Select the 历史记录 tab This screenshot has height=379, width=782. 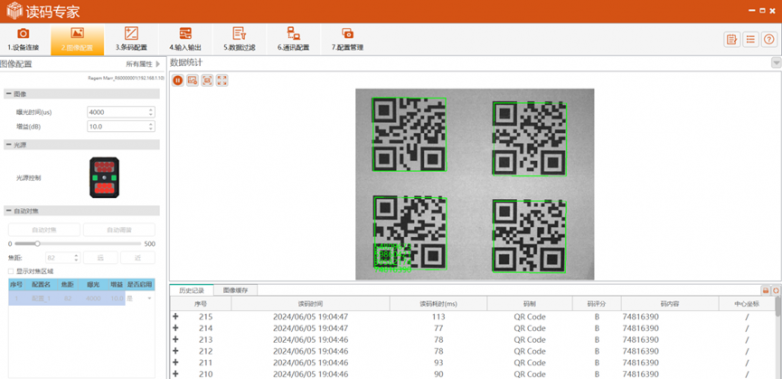coord(192,290)
